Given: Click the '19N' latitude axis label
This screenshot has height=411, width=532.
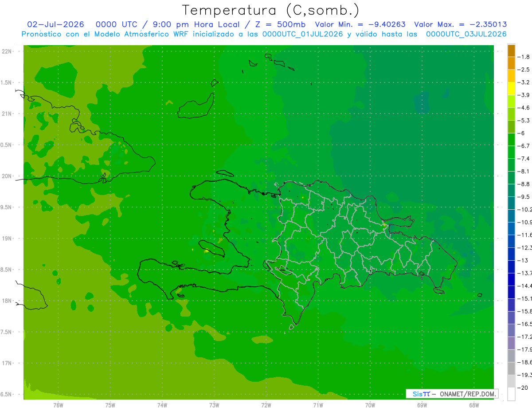Looking at the screenshot, I should pyautogui.click(x=7, y=239).
